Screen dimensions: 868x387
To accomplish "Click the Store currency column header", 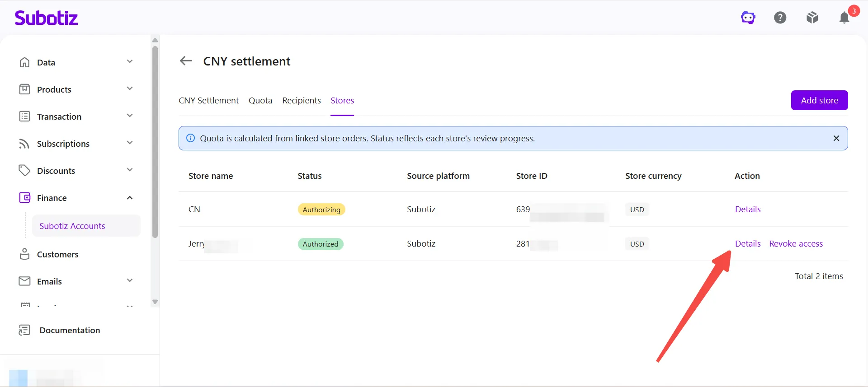I will pyautogui.click(x=653, y=176).
